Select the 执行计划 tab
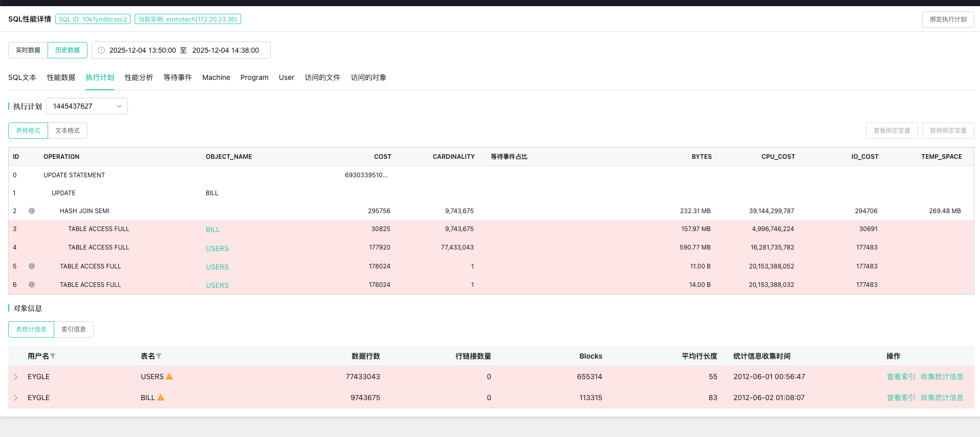The height and width of the screenshot is (437, 980). click(x=100, y=77)
